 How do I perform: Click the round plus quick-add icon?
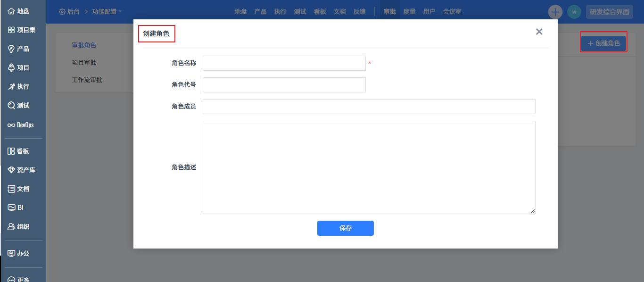tap(555, 12)
